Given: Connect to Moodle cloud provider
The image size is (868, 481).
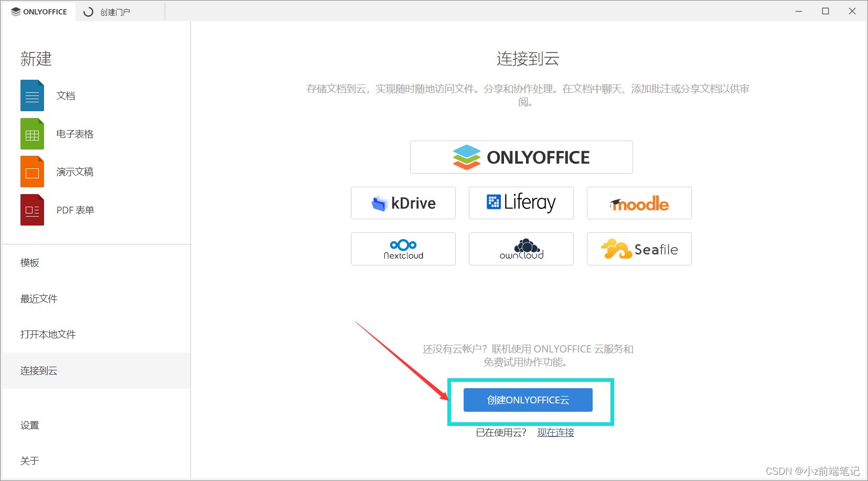Looking at the screenshot, I should [x=639, y=203].
